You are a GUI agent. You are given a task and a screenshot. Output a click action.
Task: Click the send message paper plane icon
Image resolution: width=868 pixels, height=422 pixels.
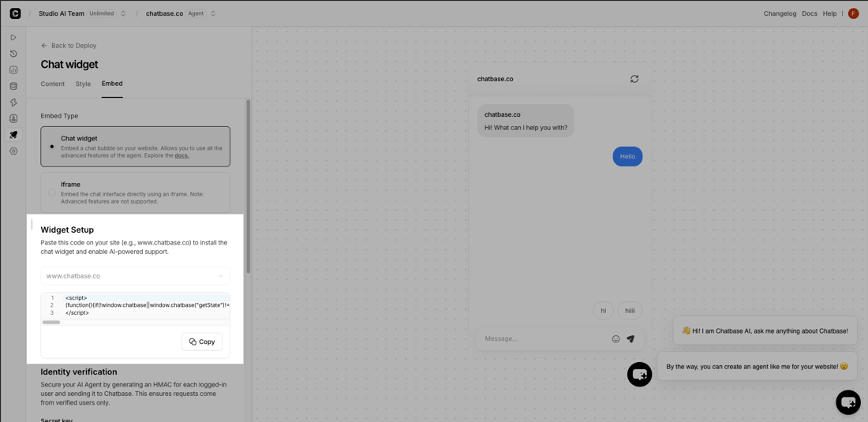click(x=630, y=339)
